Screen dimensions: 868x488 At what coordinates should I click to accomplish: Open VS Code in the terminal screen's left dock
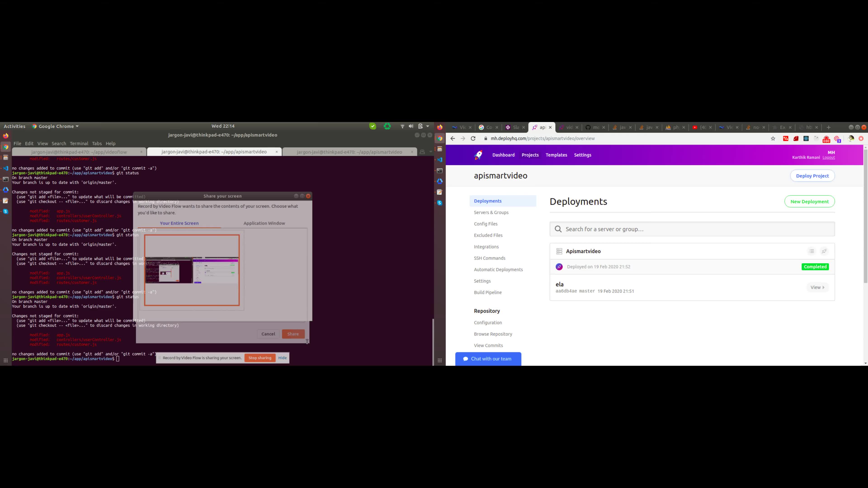coord(6,168)
